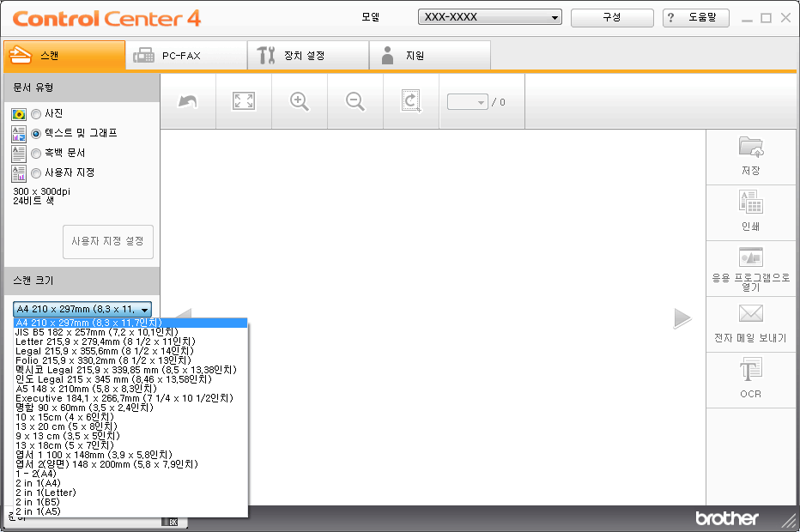Choose 엽서 2(양면) 148 x 200mm option
The height and width of the screenshot is (532, 800).
(130, 464)
